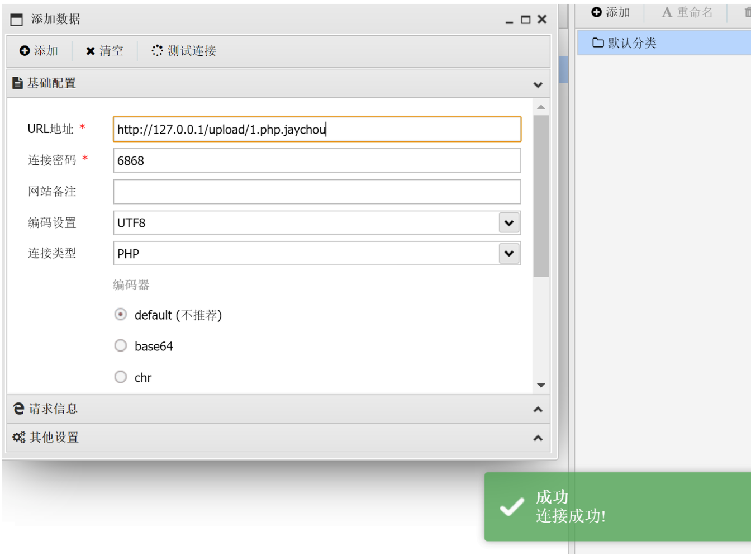Click the 连接成功! success notification
The height and width of the screenshot is (560, 751).
click(x=617, y=507)
